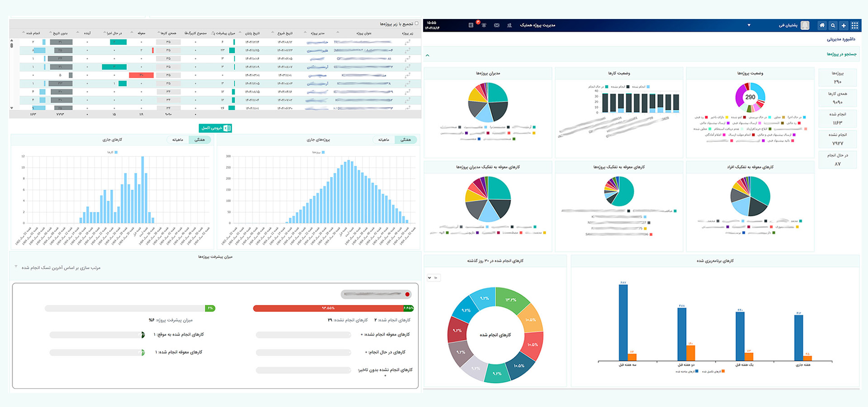
Task: Click the calendar icon beside the clock
Action: (471, 25)
